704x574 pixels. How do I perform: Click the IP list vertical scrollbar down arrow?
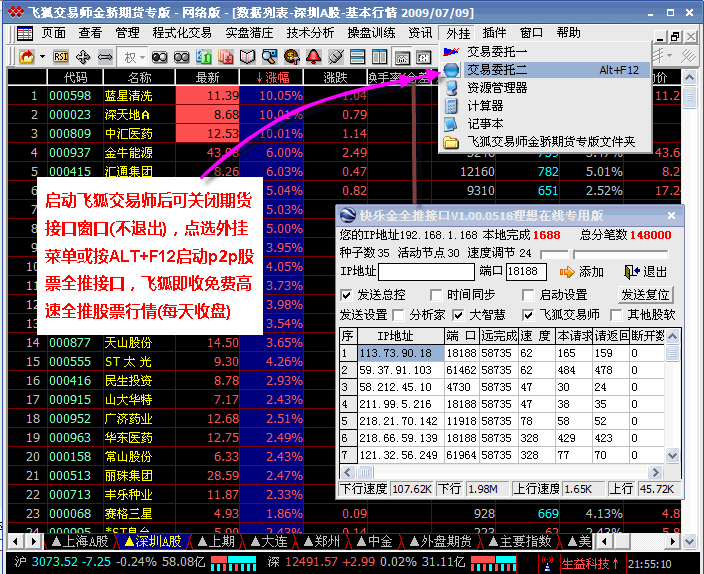click(x=672, y=455)
